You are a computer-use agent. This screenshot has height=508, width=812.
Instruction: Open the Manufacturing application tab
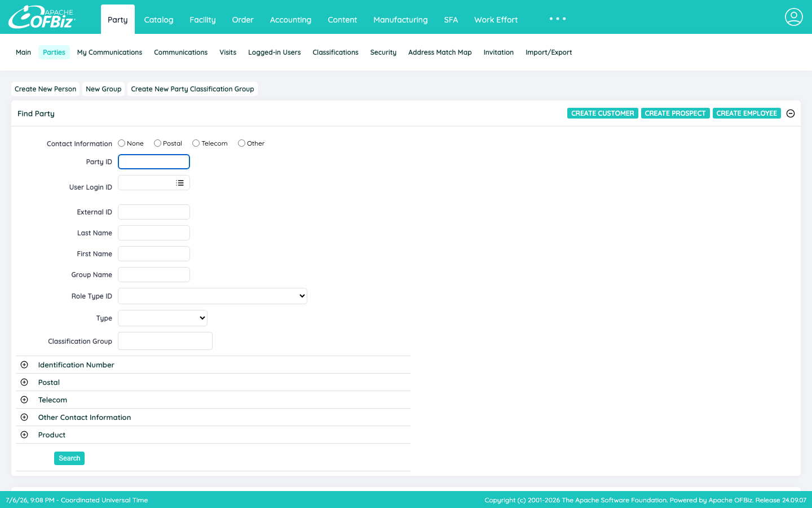pos(400,20)
